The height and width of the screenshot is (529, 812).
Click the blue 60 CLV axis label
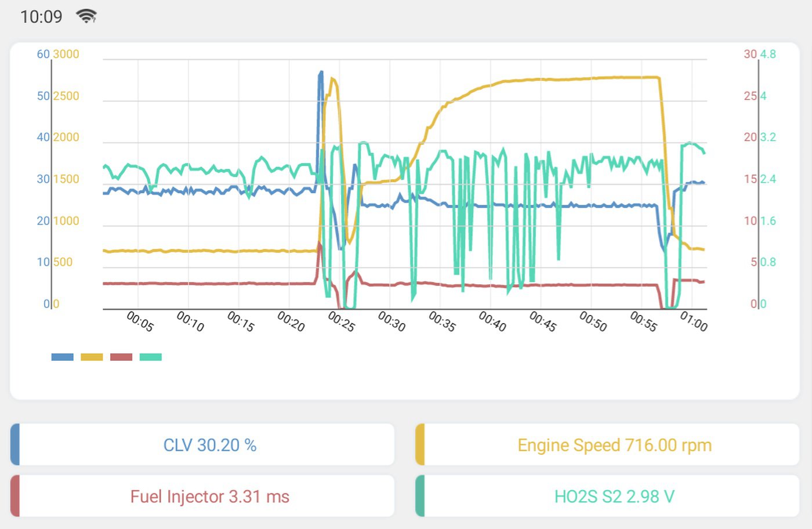click(43, 54)
